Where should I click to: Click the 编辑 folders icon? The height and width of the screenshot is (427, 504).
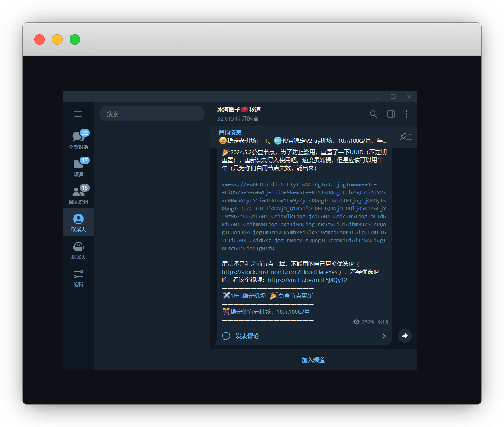tap(78, 278)
